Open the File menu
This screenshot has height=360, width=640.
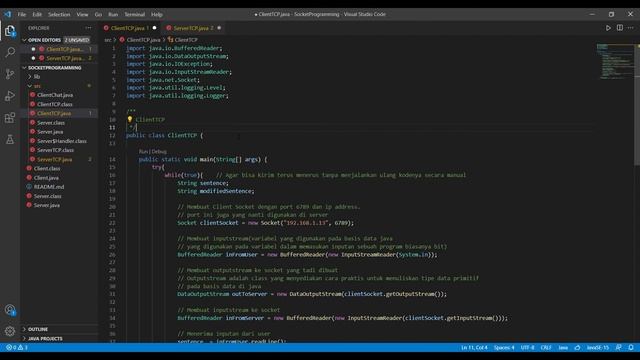click(22, 14)
